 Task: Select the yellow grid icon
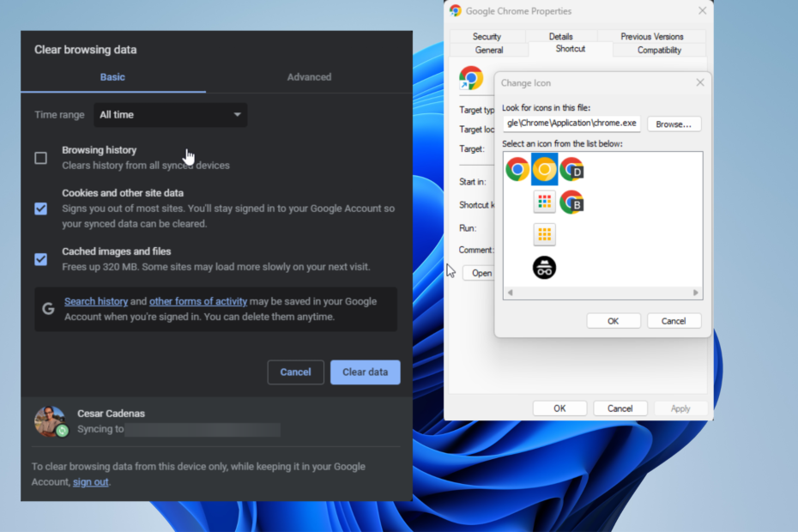click(545, 233)
